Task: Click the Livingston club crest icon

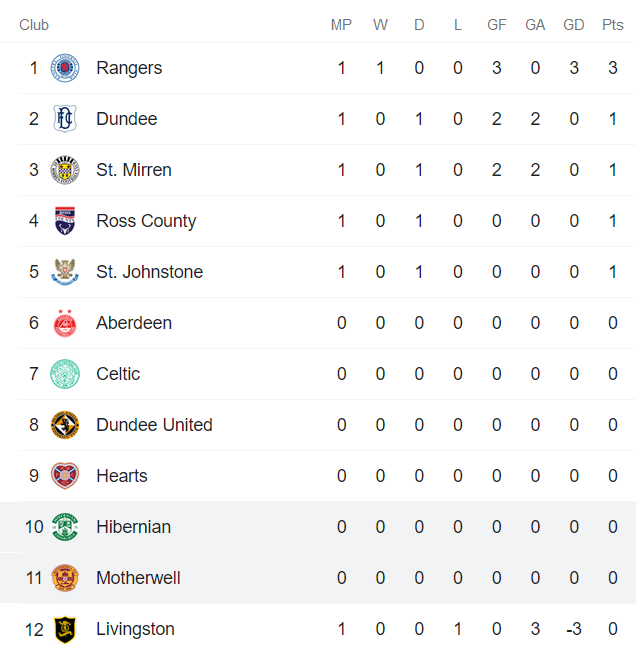Action: (65, 629)
